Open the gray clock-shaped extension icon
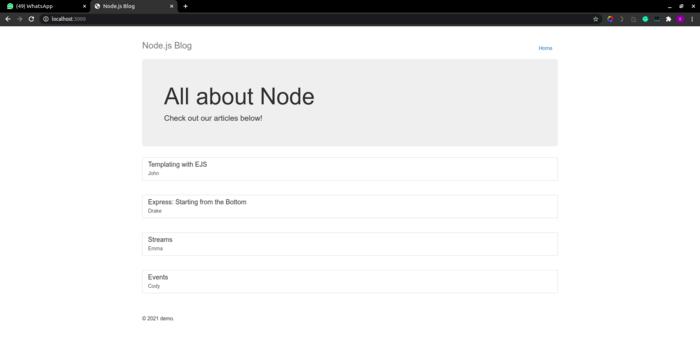700x363 pixels. pyautogui.click(x=633, y=19)
